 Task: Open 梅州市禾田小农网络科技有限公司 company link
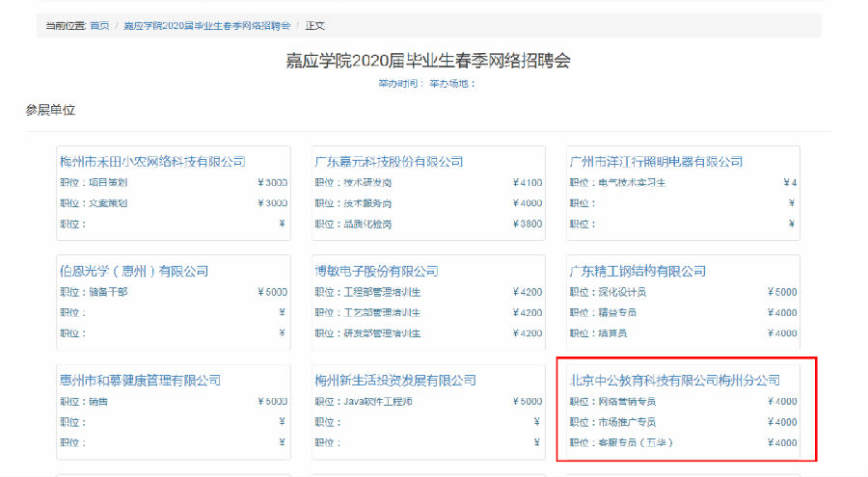(152, 161)
